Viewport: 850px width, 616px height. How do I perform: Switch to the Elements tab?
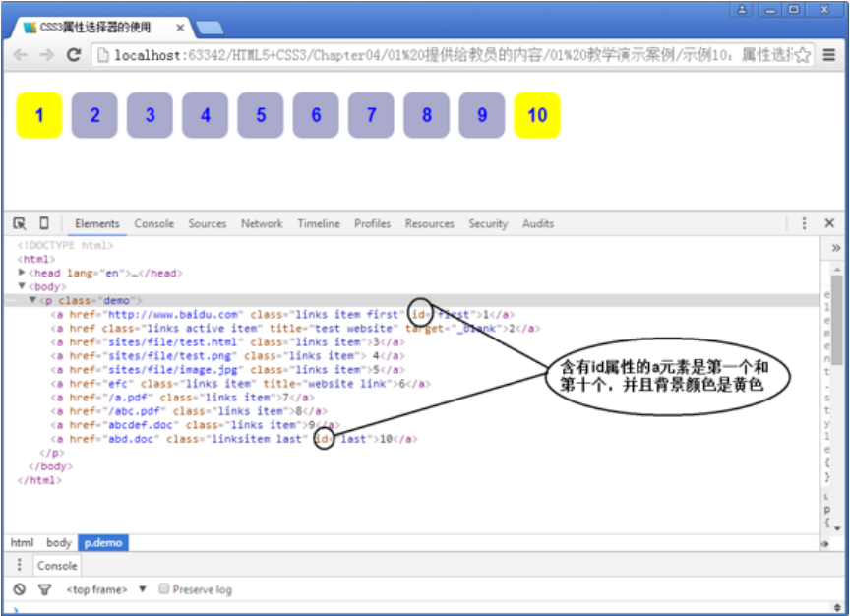tap(97, 224)
